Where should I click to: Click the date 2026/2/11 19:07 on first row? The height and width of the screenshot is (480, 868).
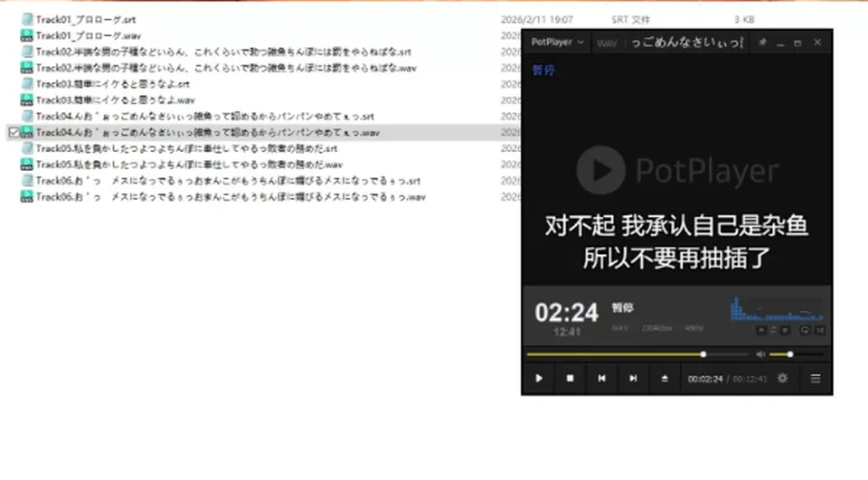(x=536, y=19)
